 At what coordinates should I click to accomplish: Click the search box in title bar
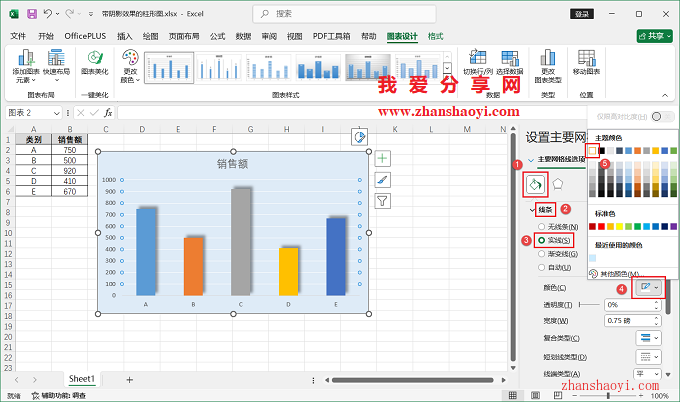pos(344,14)
